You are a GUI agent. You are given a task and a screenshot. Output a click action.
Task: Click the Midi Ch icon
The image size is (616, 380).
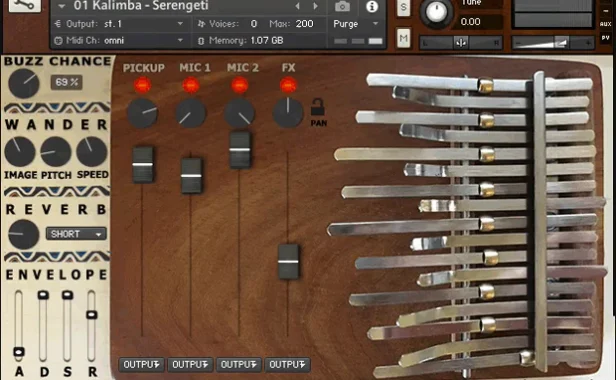pyautogui.click(x=58, y=40)
